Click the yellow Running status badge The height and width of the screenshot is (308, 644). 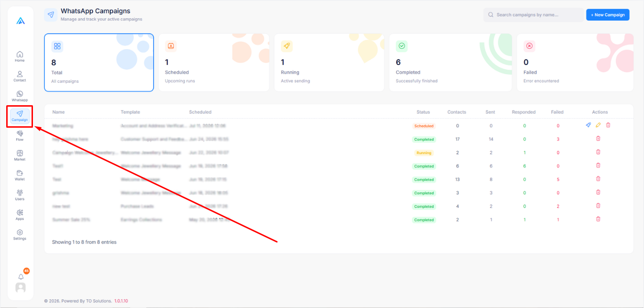click(x=424, y=153)
